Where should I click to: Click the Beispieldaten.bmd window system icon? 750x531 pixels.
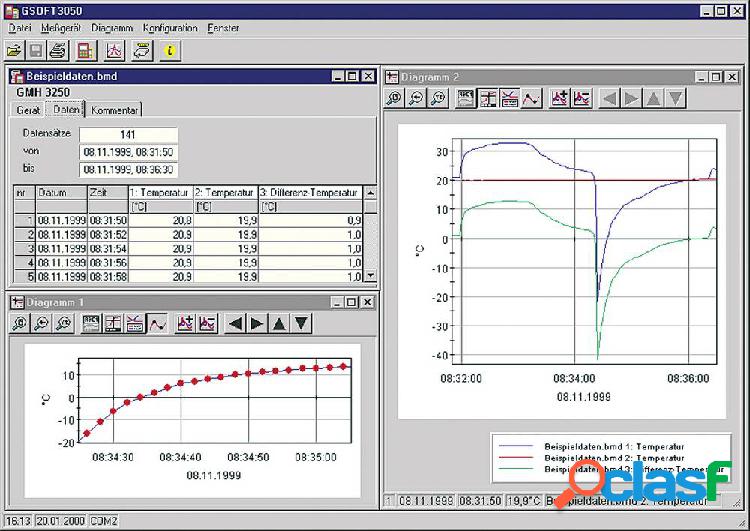17,77
